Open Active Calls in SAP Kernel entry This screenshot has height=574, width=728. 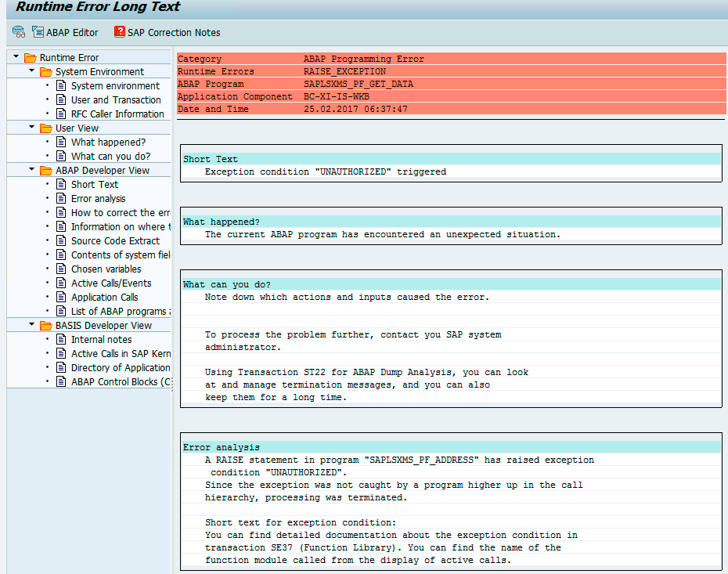click(121, 353)
